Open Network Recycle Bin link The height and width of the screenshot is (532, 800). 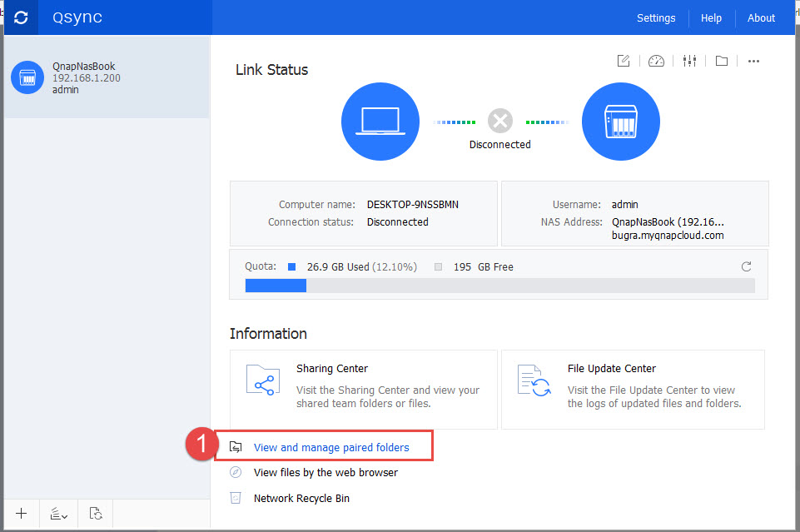tap(301, 499)
